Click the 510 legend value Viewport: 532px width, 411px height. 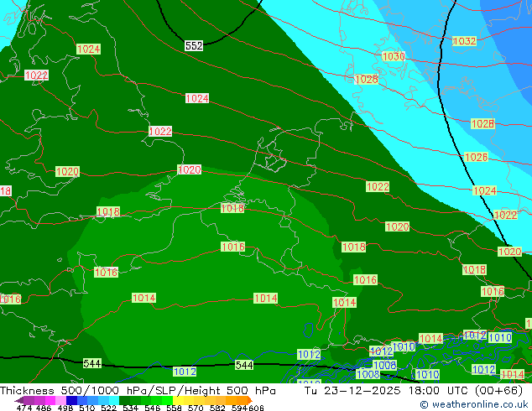click(x=87, y=408)
